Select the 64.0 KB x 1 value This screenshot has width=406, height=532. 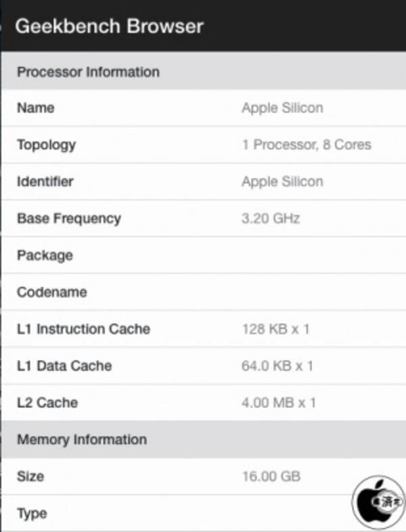pos(278,366)
